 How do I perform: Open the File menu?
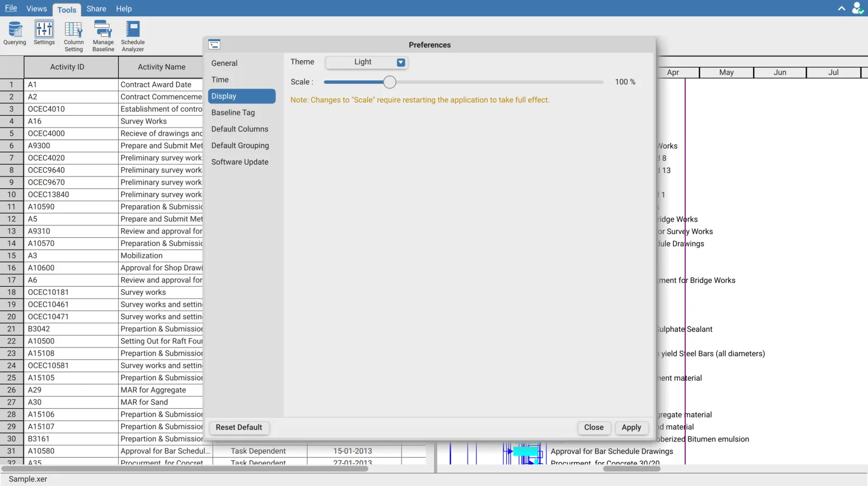pos(11,8)
